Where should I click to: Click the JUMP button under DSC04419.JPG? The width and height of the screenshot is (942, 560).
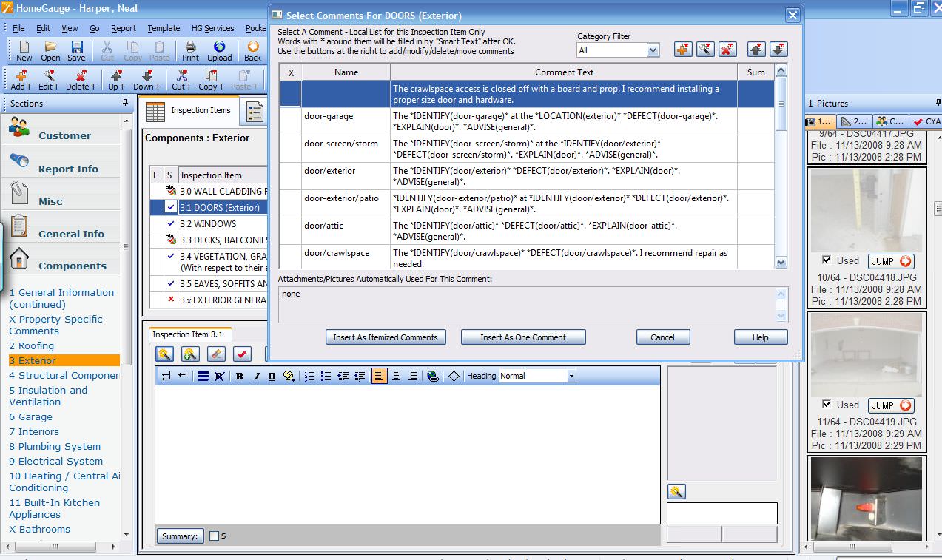point(890,405)
